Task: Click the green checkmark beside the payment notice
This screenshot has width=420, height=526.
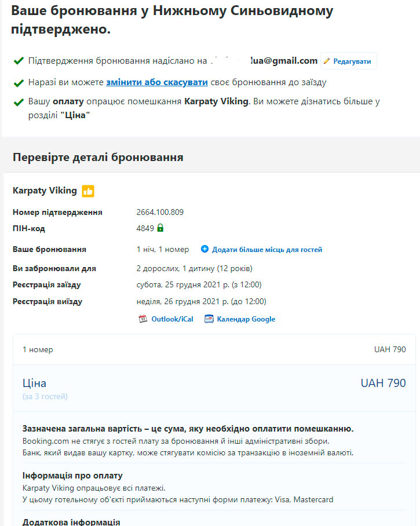Action: (19, 102)
